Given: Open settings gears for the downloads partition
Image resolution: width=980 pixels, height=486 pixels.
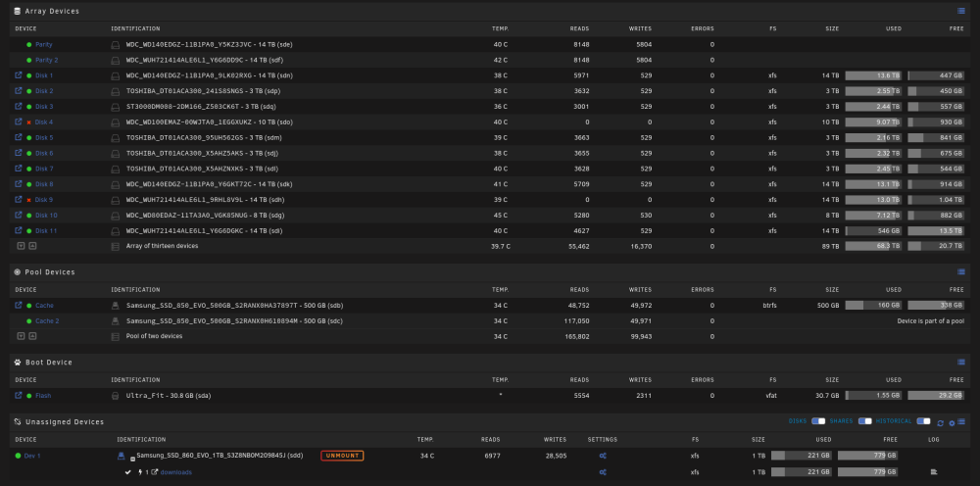Looking at the screenshot, I should coord(603,472).
